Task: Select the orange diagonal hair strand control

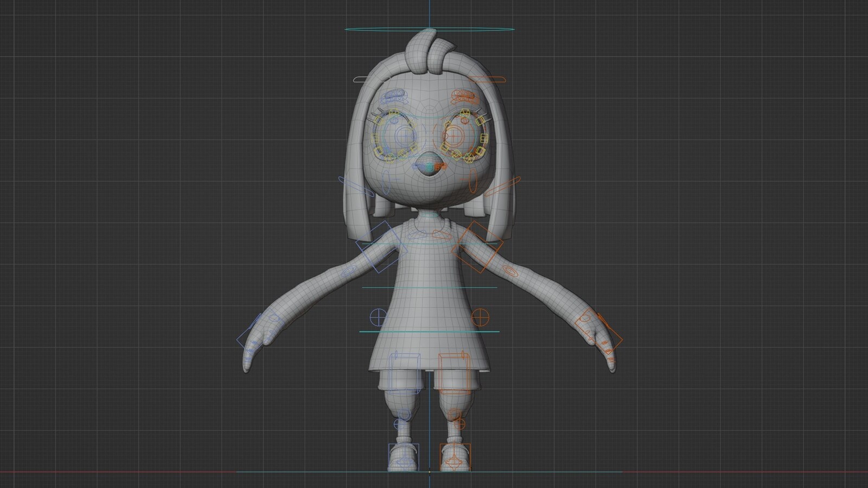Action: pos(503,187)
